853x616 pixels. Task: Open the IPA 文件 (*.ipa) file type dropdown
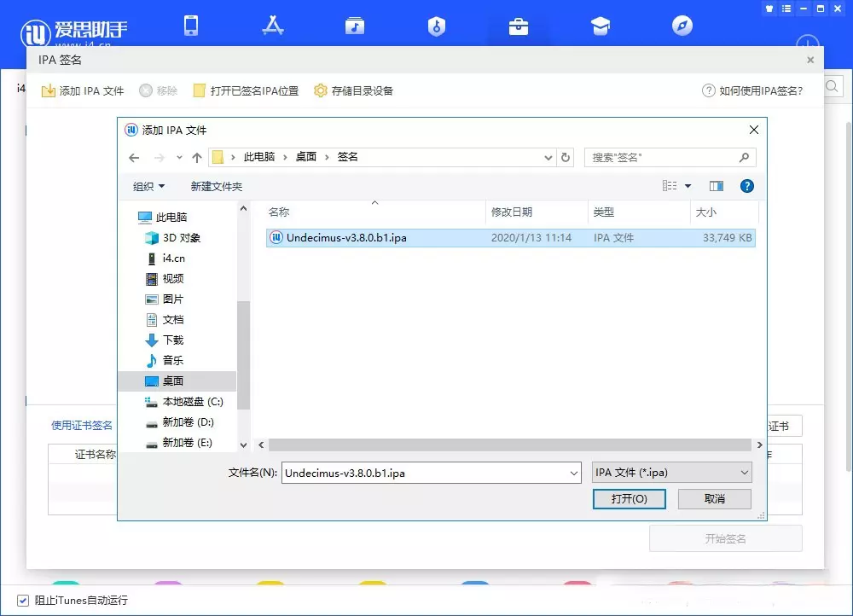671,472
